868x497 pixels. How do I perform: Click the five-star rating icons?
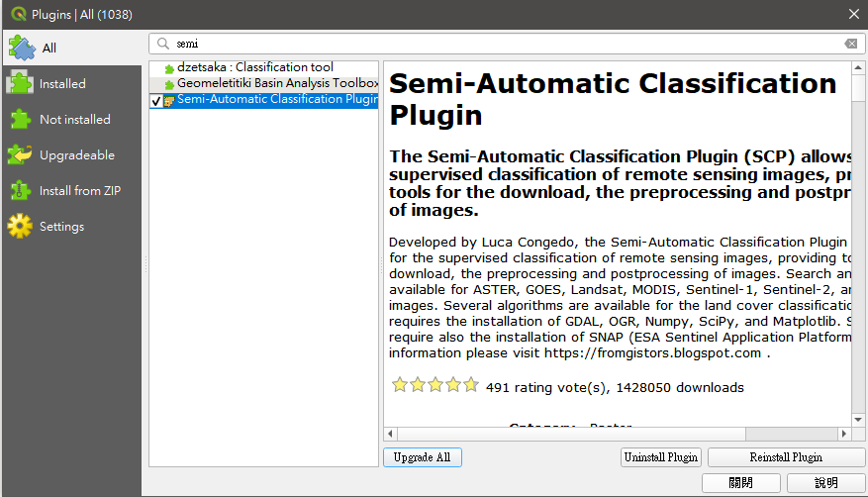pyautogui.click(x=435, y=385)
